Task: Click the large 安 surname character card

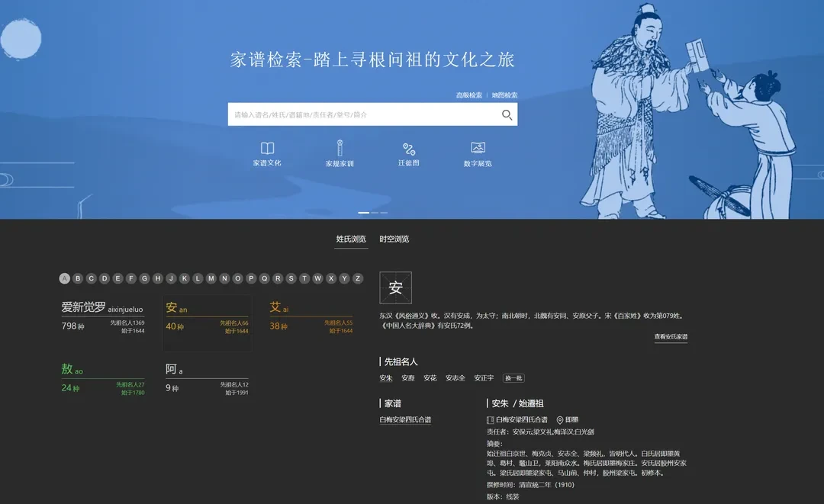Action: pyautogui.click(x=396, y=287)
